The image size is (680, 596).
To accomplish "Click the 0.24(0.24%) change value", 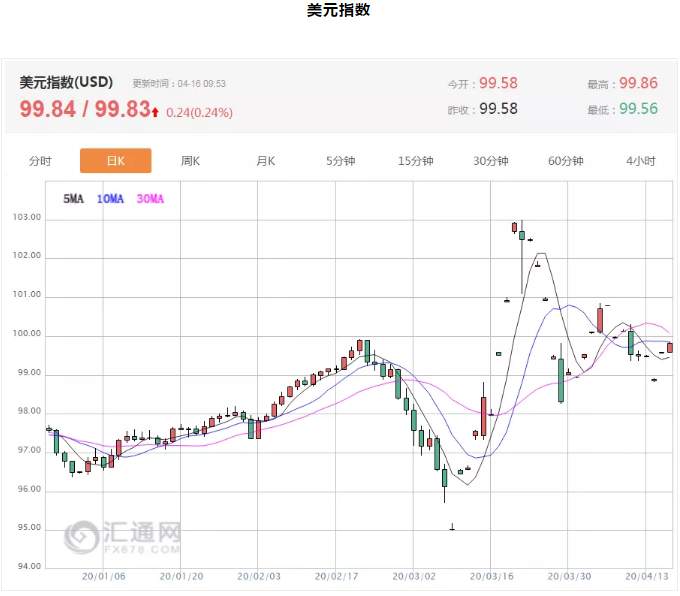I will 199,113.
